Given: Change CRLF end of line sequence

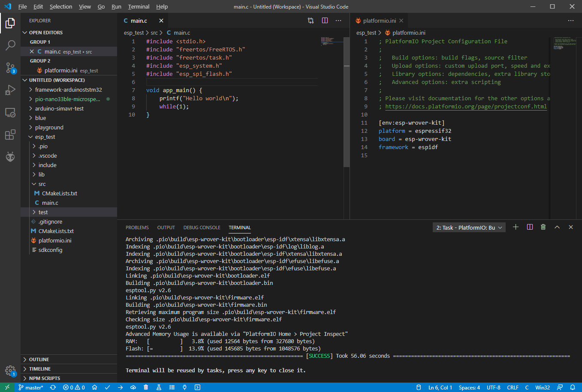Looking at the screenshot, I should pos(513,387).
